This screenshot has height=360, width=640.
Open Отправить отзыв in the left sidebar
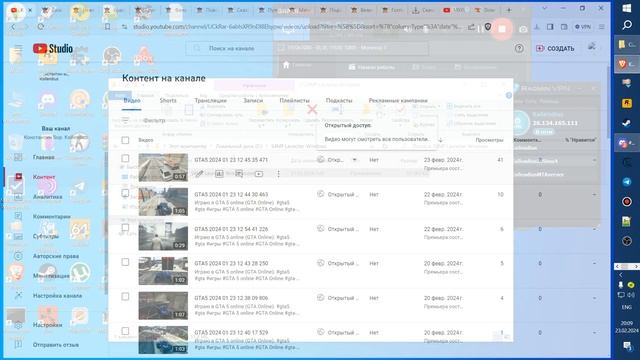click(56, 345)
